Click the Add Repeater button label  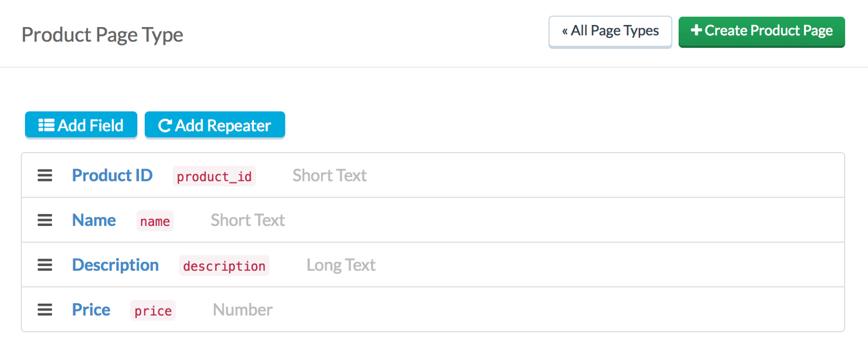pyautogui.click(x=223, y=125)
